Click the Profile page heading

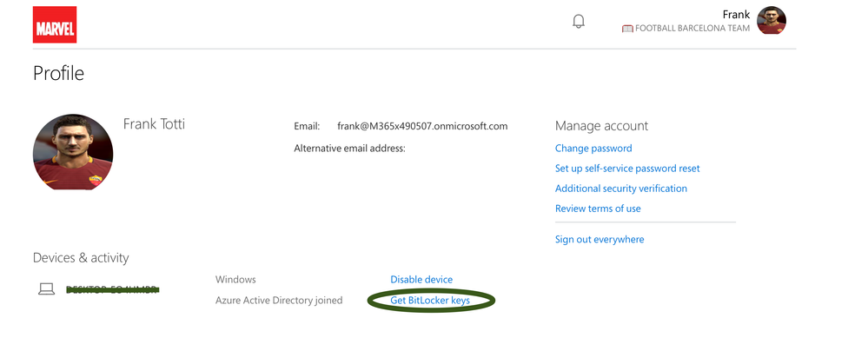[x=59, y=74]
